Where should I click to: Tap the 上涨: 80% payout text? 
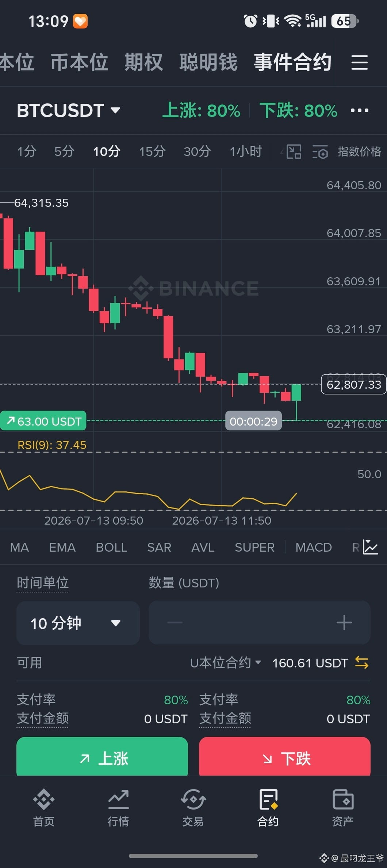(201, 110)
